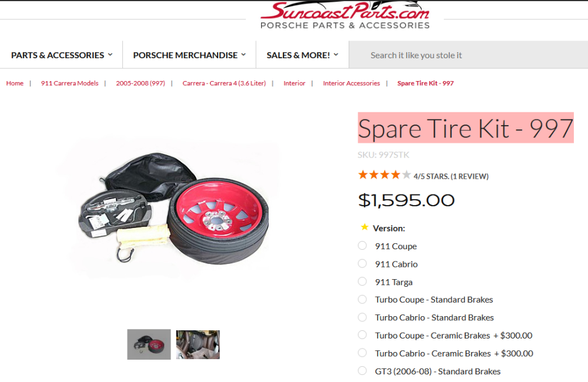Click the SuncoastParts.com logo
The height and width of the screenshot is (382, 588).
[345, 15]
